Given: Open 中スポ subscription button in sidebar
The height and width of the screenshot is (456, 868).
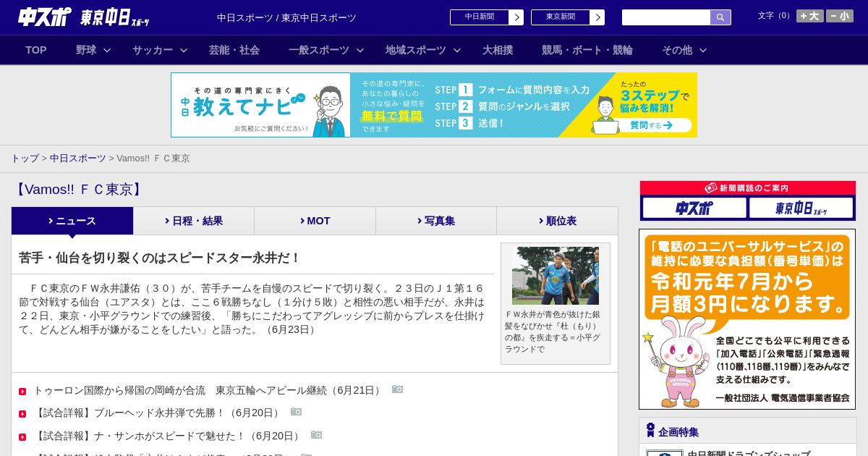Looking at the screenshot, I should tap(694, 208).
